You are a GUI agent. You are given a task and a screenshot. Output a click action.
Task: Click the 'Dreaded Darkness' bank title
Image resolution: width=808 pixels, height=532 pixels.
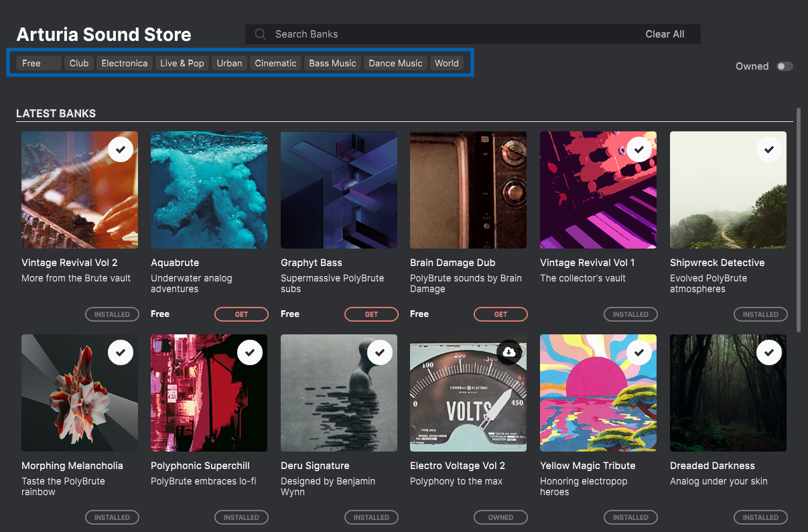tap(712, 466)
